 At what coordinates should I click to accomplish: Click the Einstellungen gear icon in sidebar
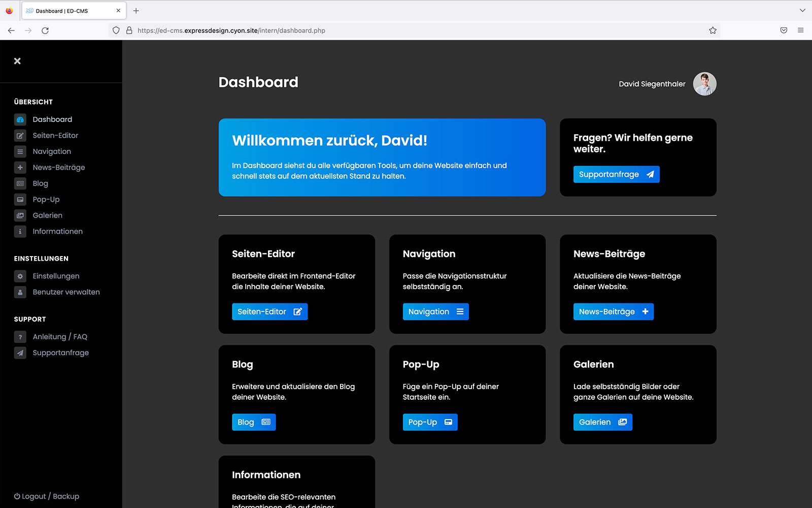coord(20,276)
